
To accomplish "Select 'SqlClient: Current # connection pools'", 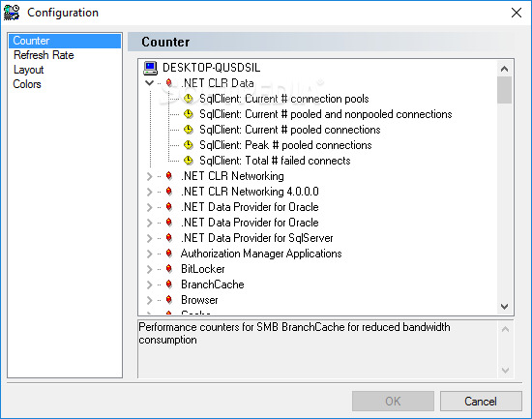I will coord(284,99).
